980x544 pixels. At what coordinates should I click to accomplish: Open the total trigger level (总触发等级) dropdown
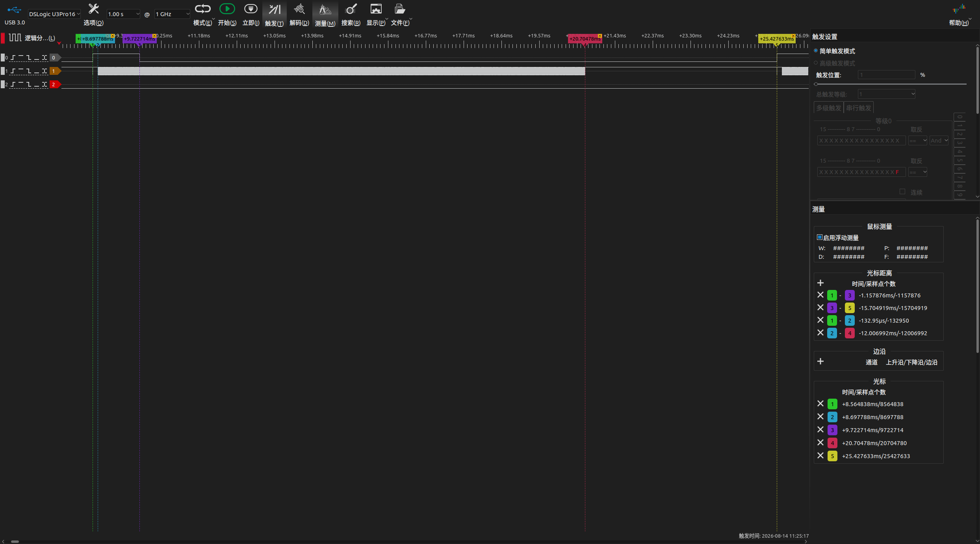887,94
